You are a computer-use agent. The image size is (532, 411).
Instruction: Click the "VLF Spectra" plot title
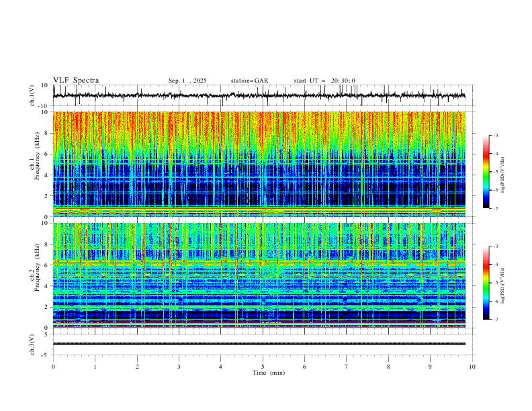pos(76,81)
